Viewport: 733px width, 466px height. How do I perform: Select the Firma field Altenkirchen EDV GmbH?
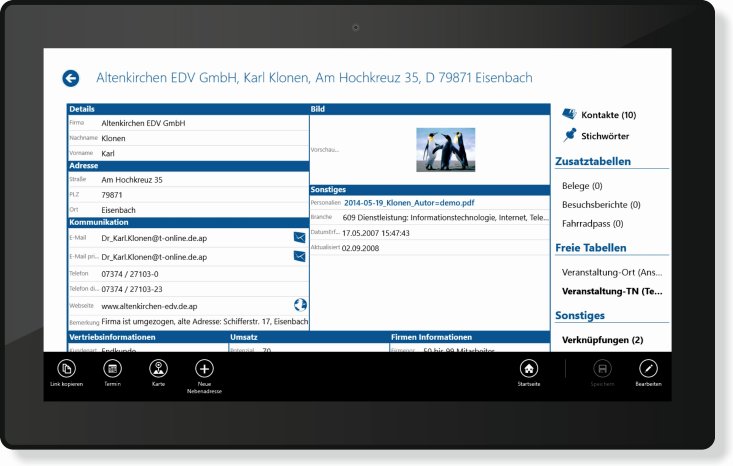pyautogui.click(x=143, y=123)
